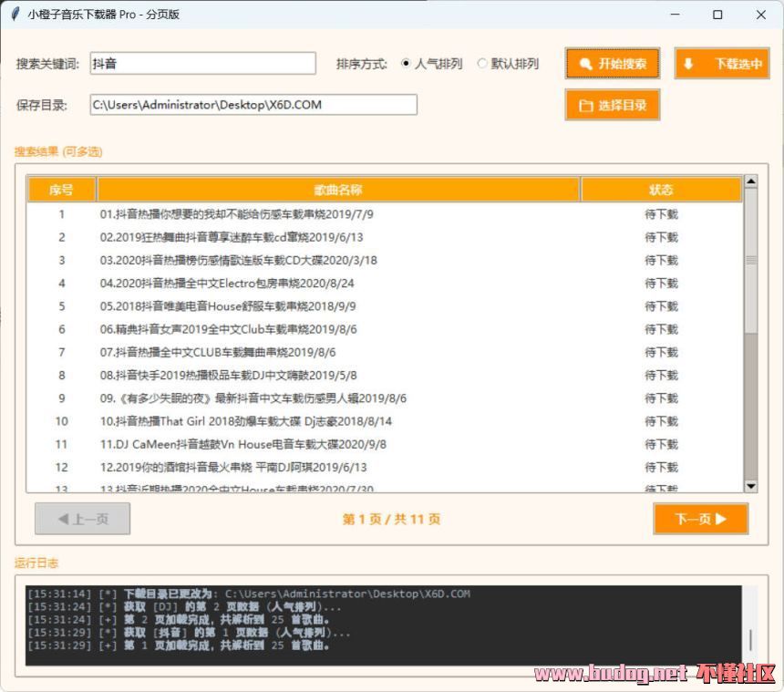Click the page indicator 第 1 页 / 共 11 页

pos(391,519)
